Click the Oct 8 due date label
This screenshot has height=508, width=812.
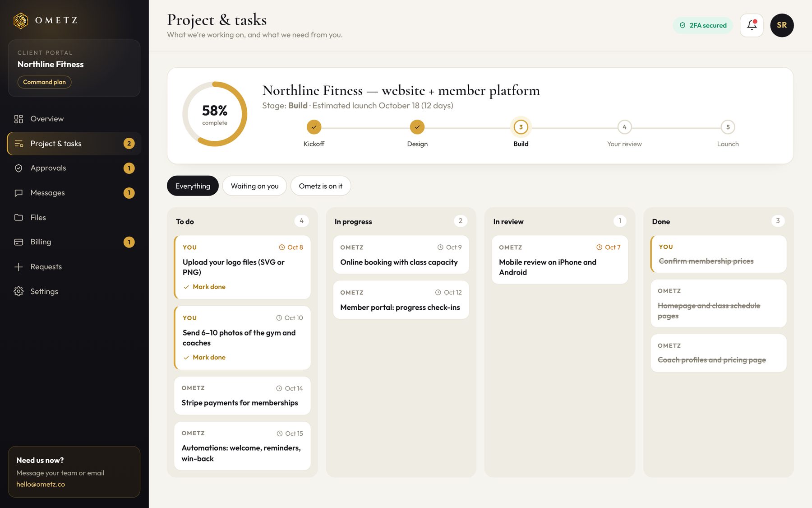[x=291, y=247]
